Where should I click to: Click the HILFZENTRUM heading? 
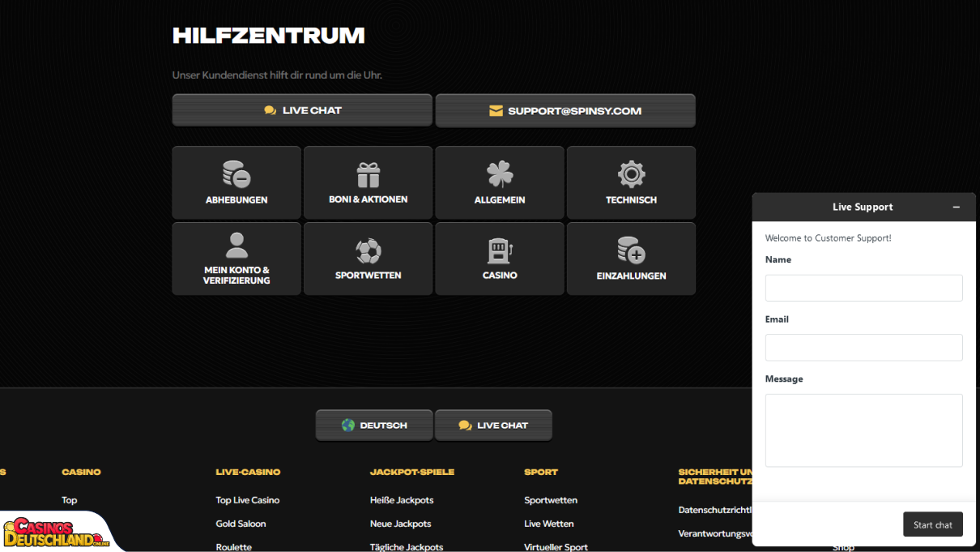coord(269,36)
